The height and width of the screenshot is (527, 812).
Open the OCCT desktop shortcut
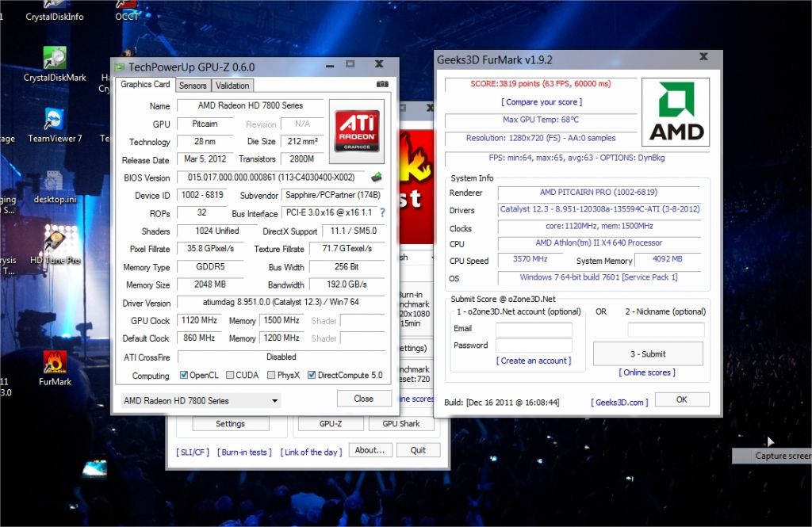click(126, 10)
